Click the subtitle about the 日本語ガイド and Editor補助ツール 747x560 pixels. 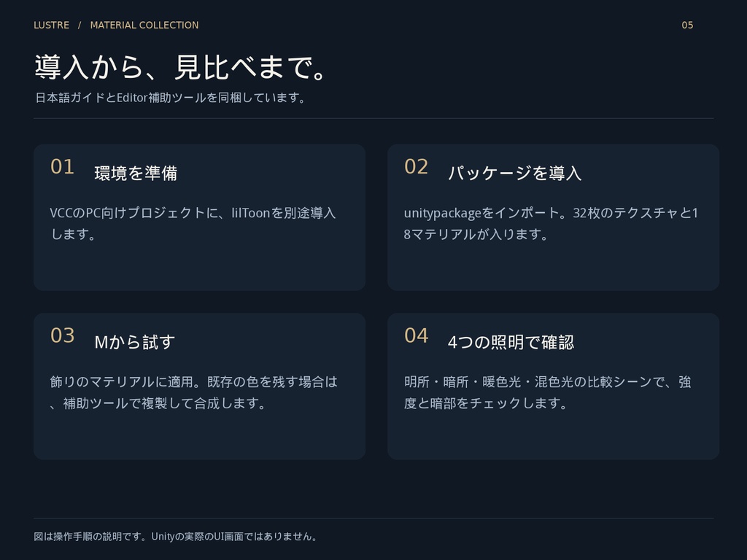click(x=170, y=98)
